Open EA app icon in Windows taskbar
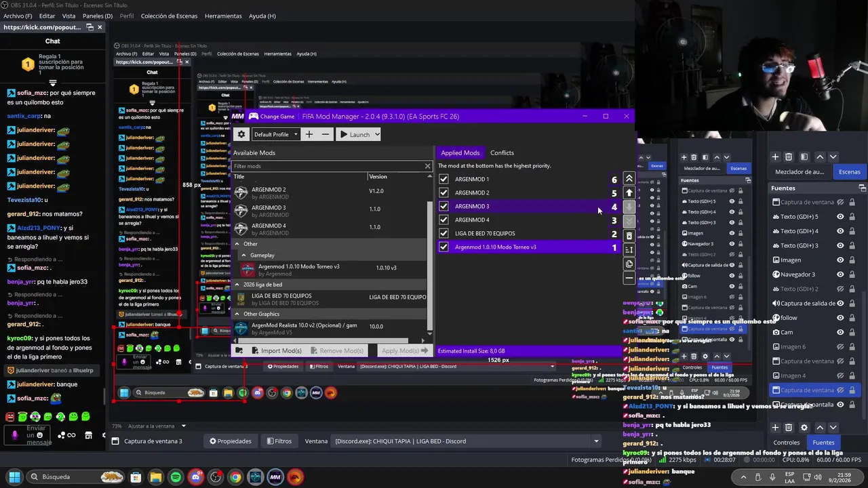The image size is (868, 488). pyautogui.click(x=295, y=477)
